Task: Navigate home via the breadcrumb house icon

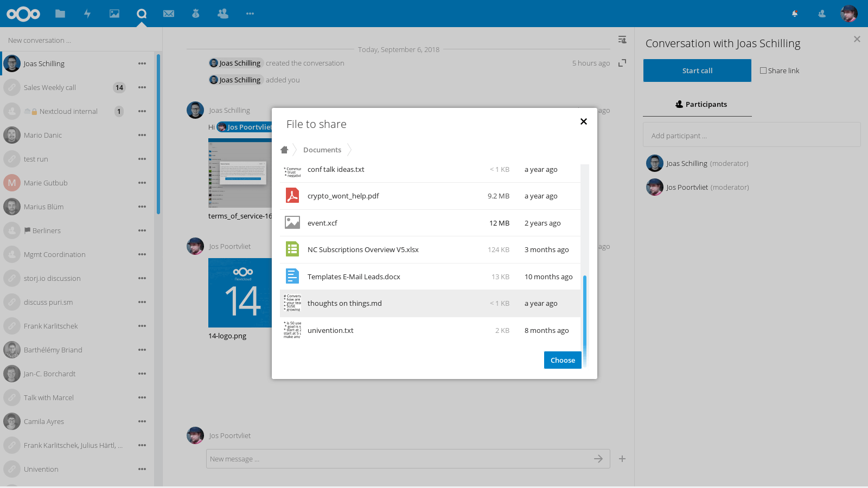Action: point(285,150)
